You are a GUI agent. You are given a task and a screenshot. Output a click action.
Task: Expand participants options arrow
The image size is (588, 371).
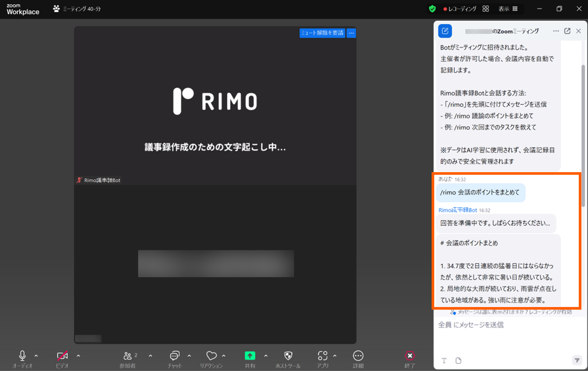(150, 356)
